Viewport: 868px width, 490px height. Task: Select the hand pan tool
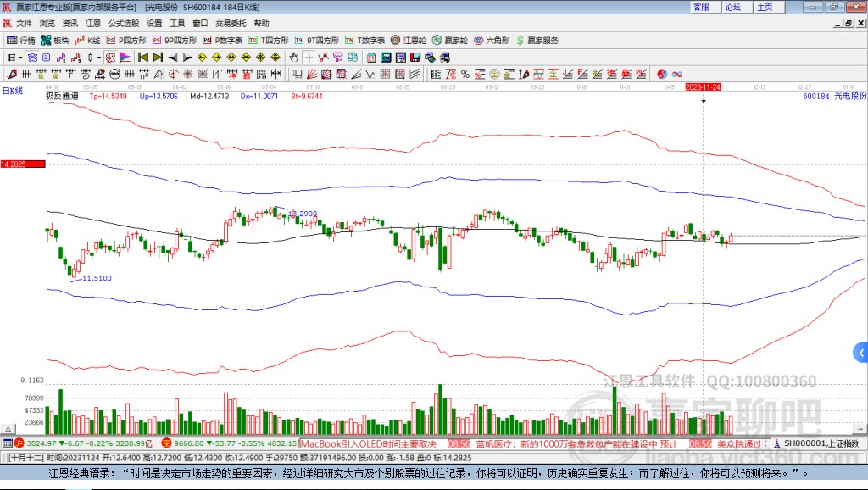pyautogui.click(x=293, y=58)
